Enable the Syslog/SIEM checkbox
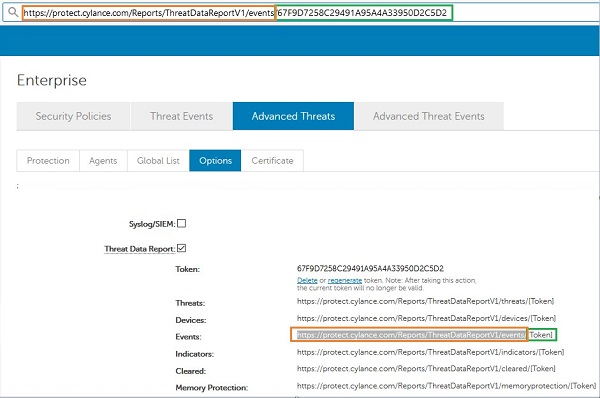600x398 pixels. point(182,223)
